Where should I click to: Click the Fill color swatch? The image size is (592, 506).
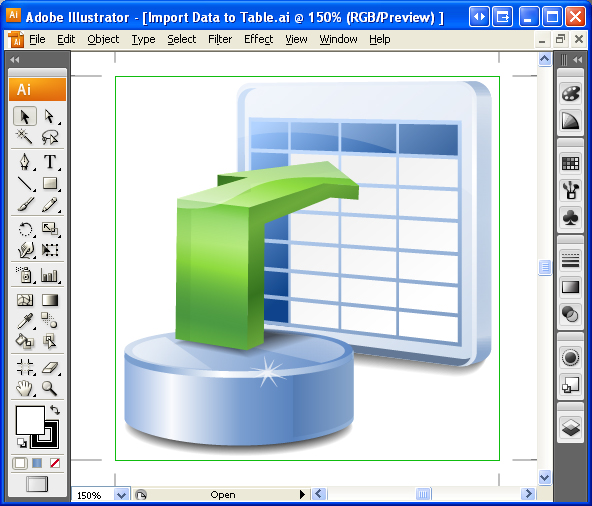click(30, 420)
